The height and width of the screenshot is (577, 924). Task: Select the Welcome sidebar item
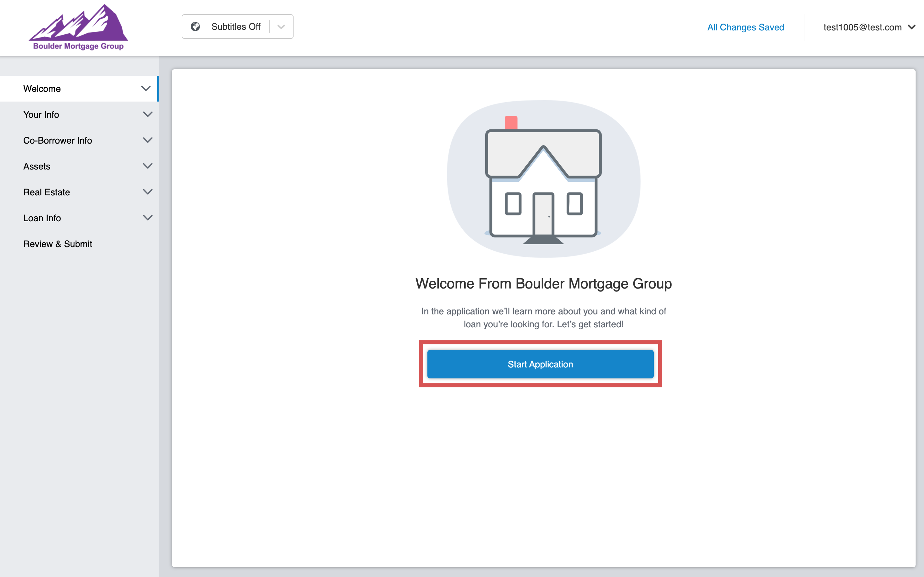[x=42, y=89]
